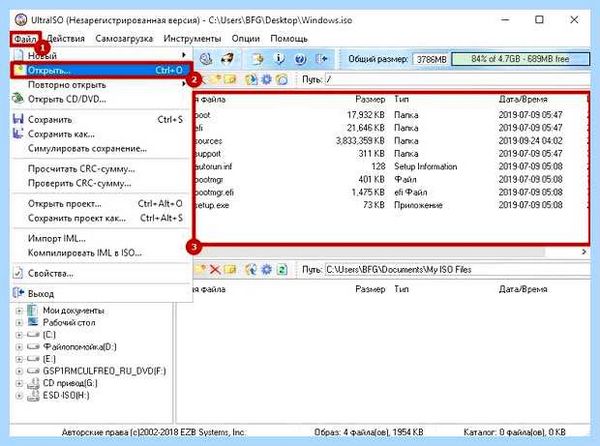Click the Размер column header in upper list

[370, 99]
